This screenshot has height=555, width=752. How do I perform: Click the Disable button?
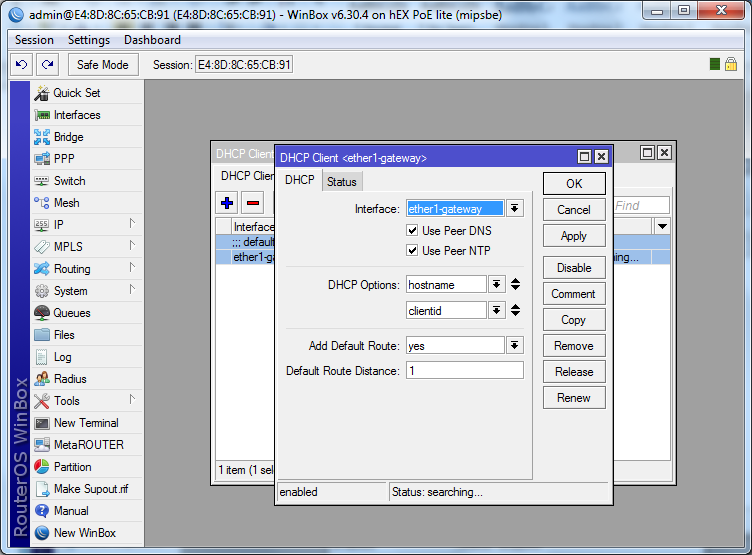point(574,268)
